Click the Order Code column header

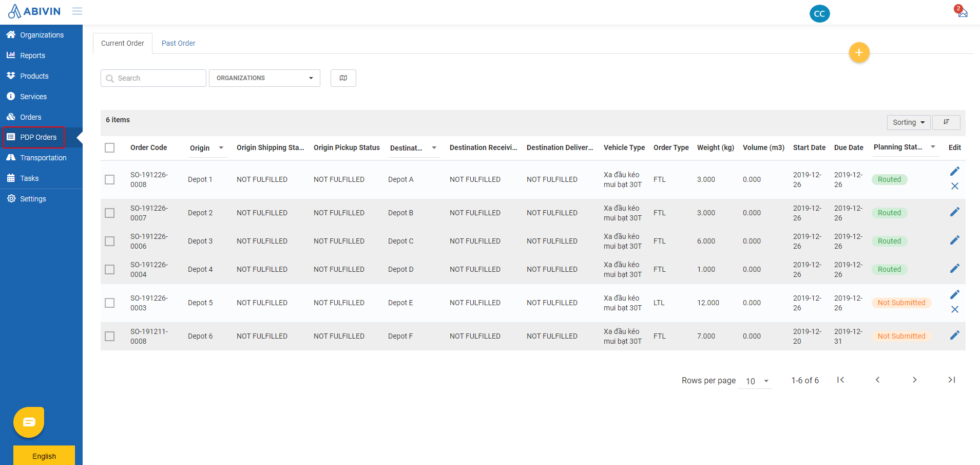(148, 147)
